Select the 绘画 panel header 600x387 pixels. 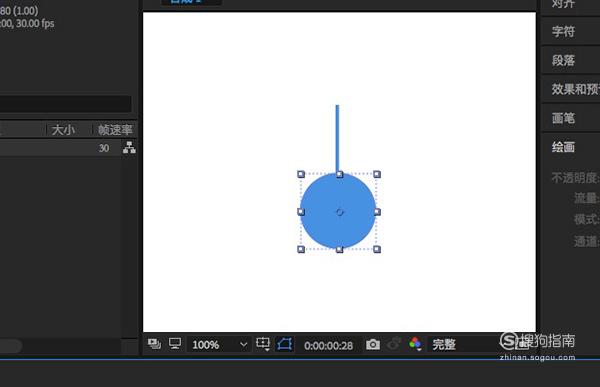pos(563,147)
